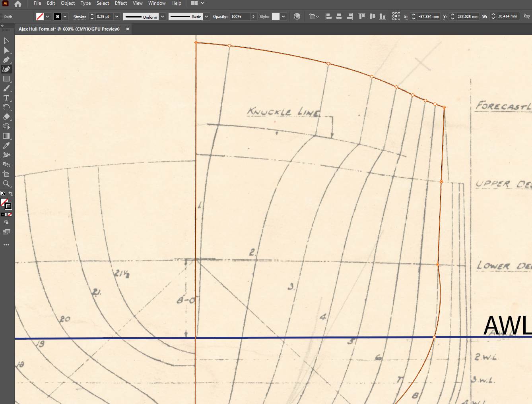532x404 pixels.
Task: Open the Effect menu
Action: [121, 3]
